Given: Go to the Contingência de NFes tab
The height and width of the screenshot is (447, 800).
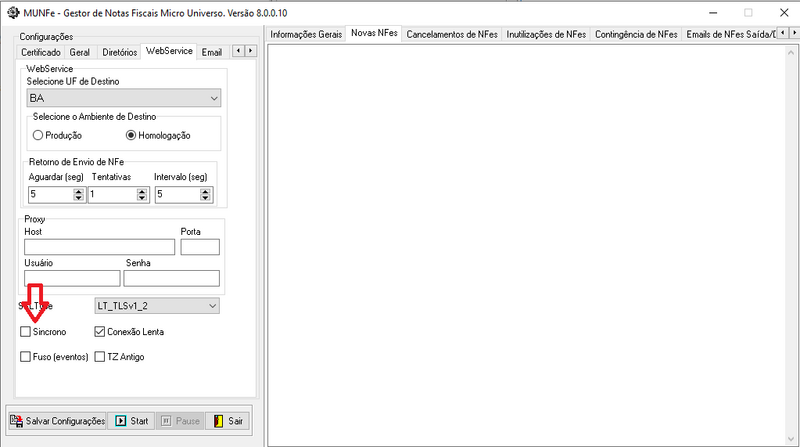Looking at the screenshot, I should pyautogui.click(x=636, y=34).
